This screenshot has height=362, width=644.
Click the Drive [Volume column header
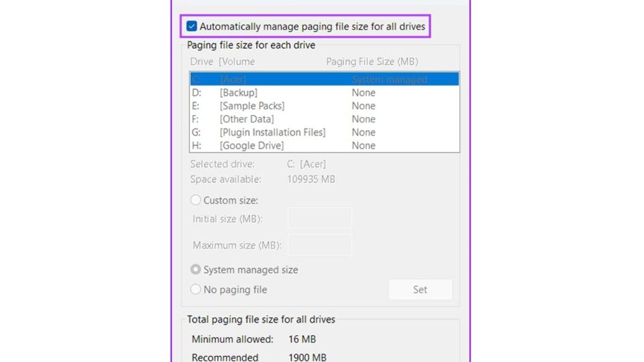[222, 62]
